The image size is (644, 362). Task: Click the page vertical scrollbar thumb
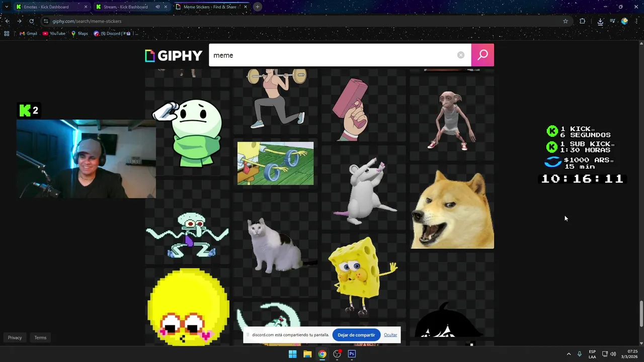click(641, 314)
